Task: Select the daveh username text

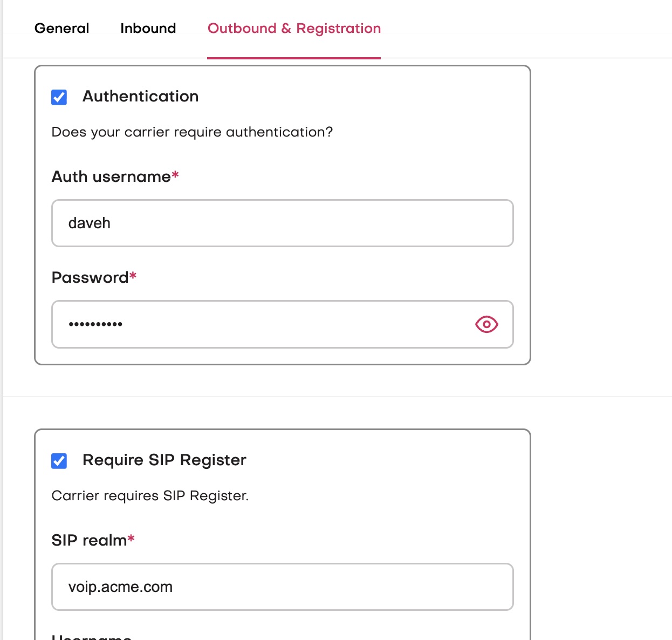Action: pos(90,223)
